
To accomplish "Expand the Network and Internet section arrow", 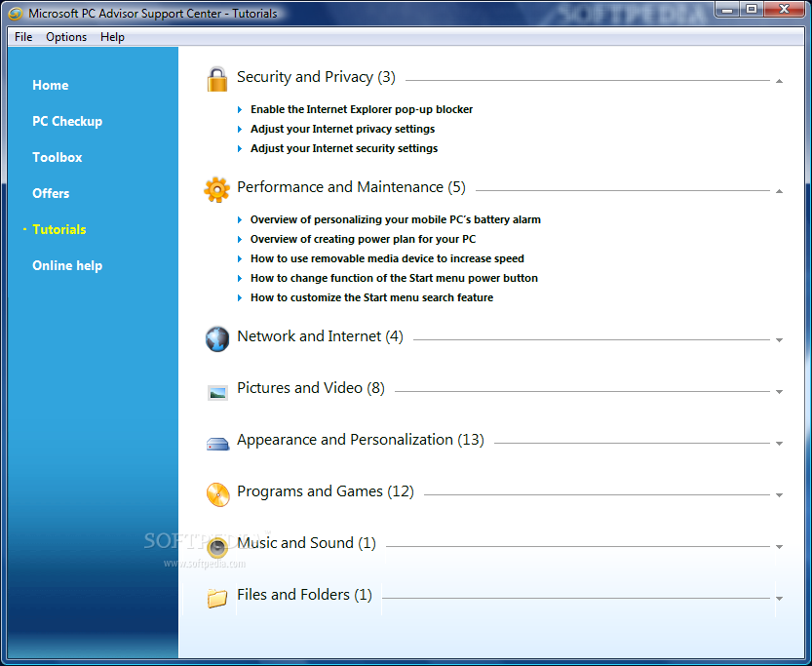I will (x=779, y=340).
